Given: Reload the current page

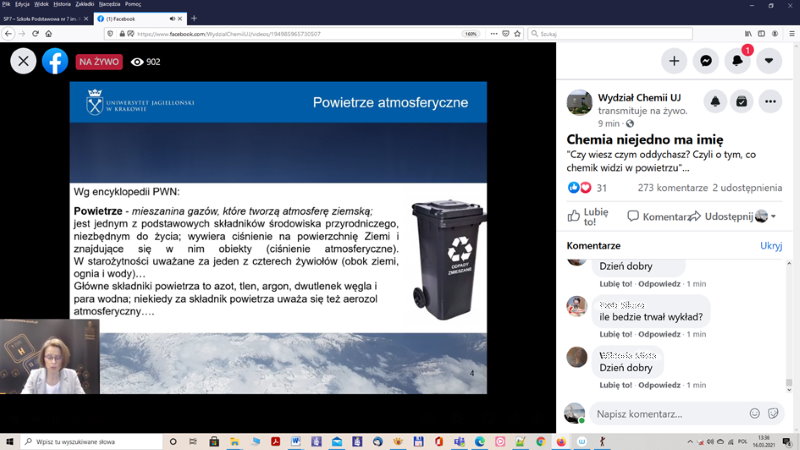Looking at the screenshot, I should (x=35, y=34).
